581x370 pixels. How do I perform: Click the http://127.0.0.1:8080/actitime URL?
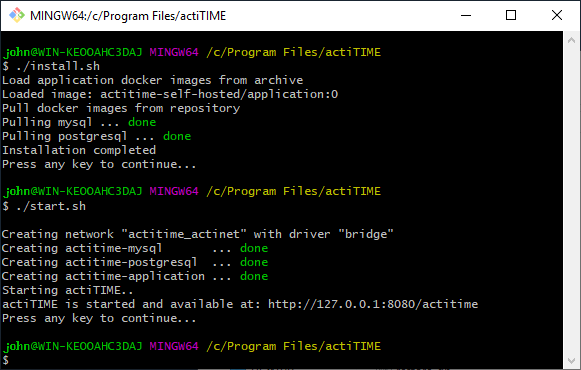(x=373, y=304)
